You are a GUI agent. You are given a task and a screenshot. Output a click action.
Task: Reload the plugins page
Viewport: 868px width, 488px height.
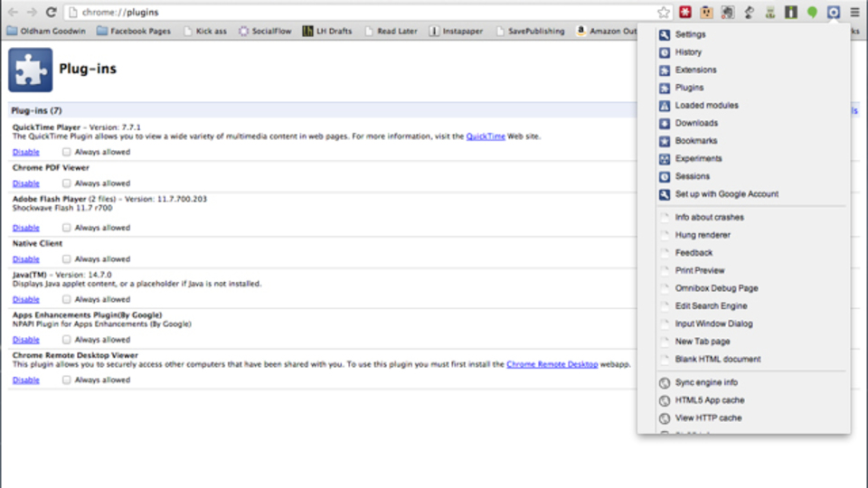coord(51,12)
